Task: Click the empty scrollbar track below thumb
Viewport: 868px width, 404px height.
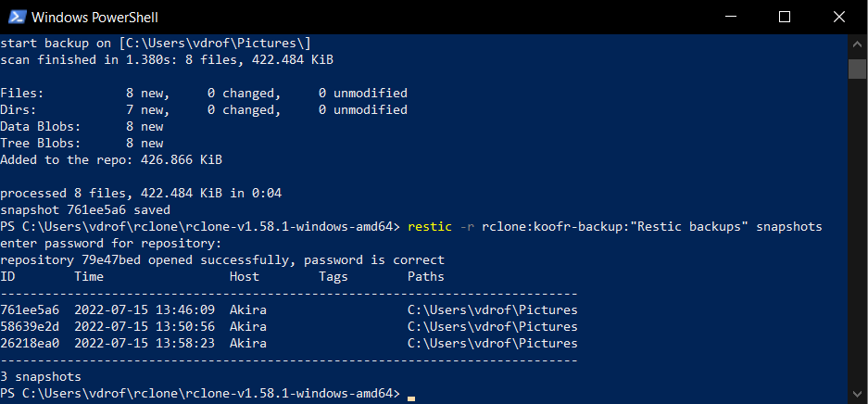Action: (x=858, y=233)
